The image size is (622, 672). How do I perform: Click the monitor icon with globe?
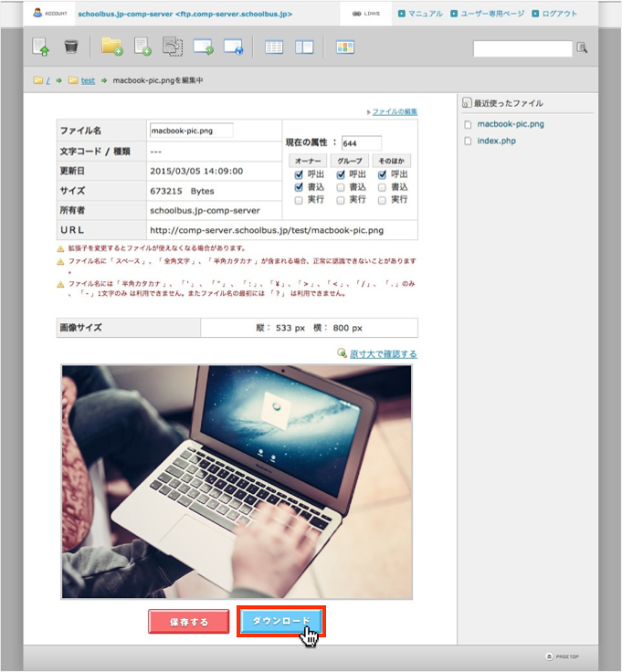[234, 47]
